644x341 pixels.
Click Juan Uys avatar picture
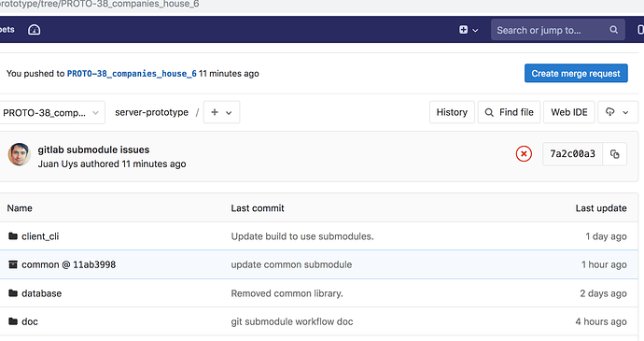20,154
